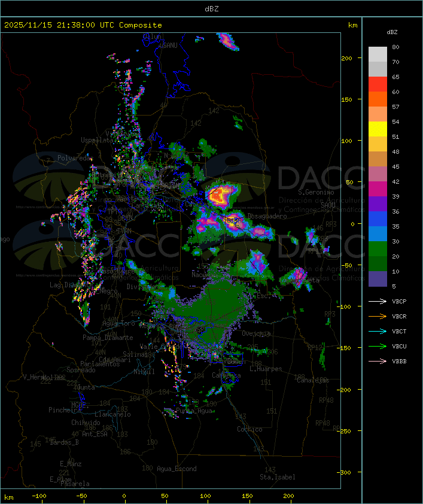Pick the tan 45-48 dBZ swatch
423x504 pixels.
[x=378, y=159]
